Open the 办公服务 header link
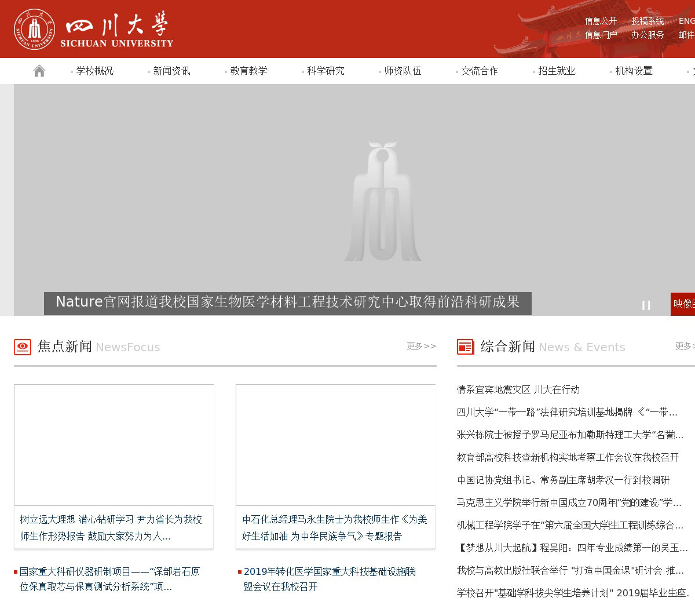This screenshot has width=695, height=616. click(647, 35)
